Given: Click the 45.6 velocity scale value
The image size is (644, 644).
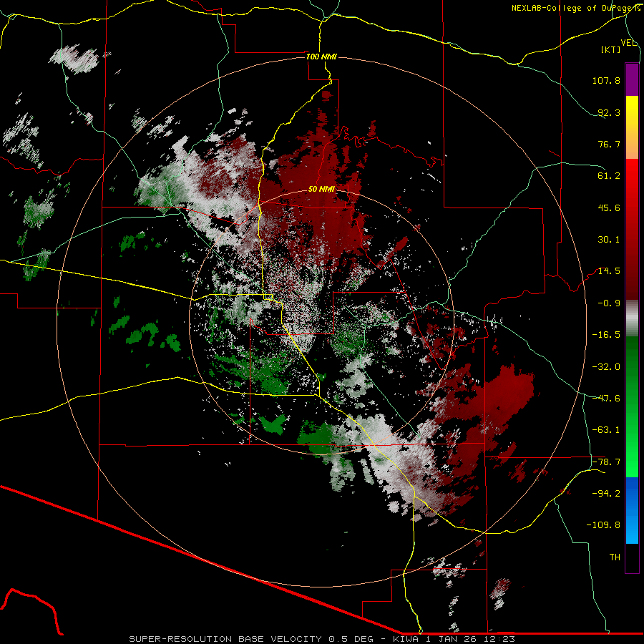Looking at the screenshot, I should point(609,208).
